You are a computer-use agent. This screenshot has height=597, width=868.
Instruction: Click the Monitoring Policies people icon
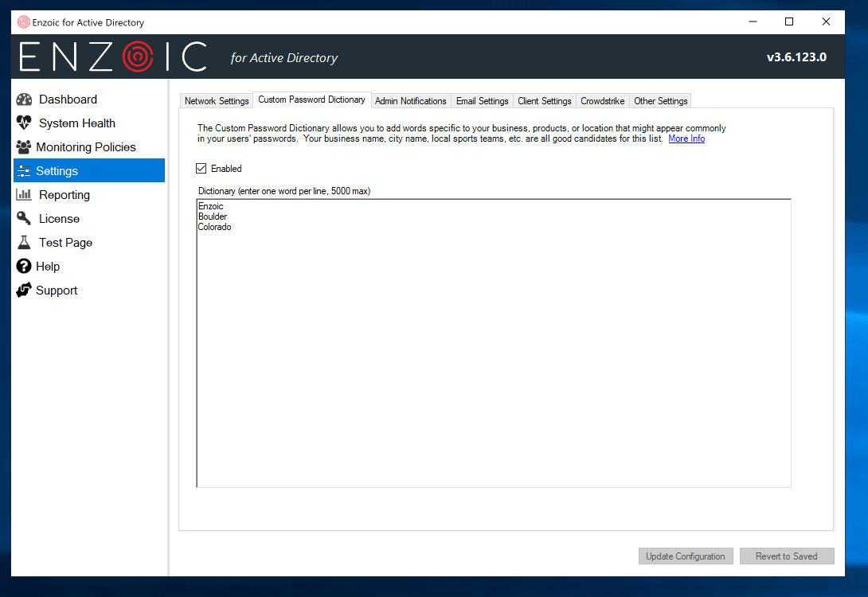(24, 147)
